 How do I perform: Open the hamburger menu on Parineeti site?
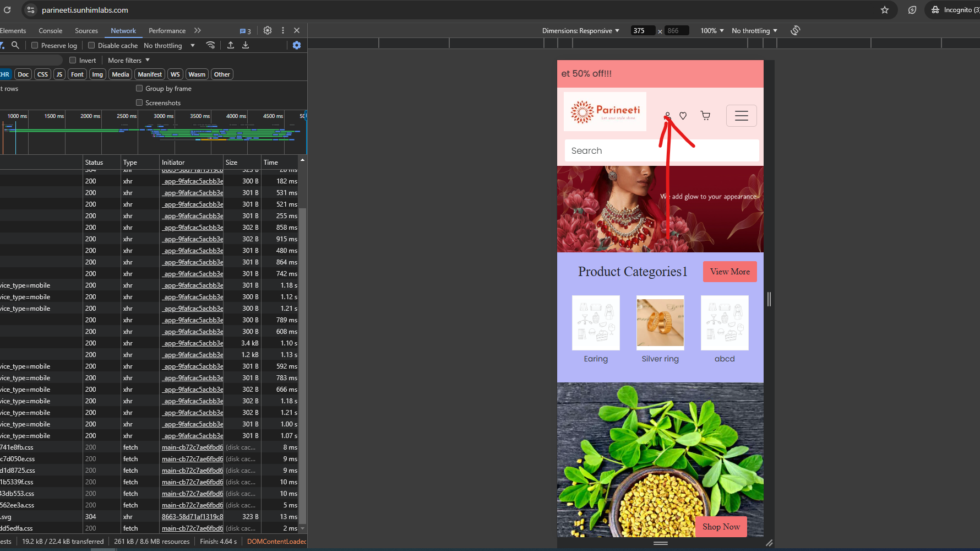coord(742,116)
